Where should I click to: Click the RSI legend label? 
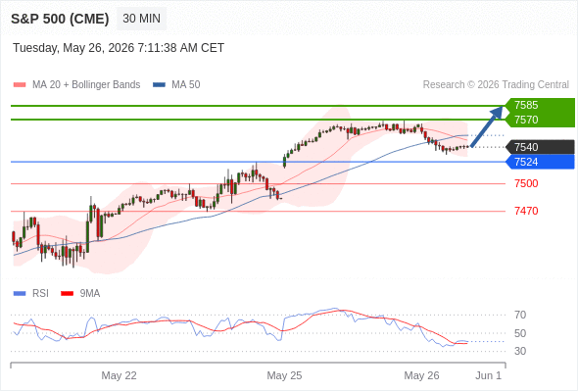[40, 294]
